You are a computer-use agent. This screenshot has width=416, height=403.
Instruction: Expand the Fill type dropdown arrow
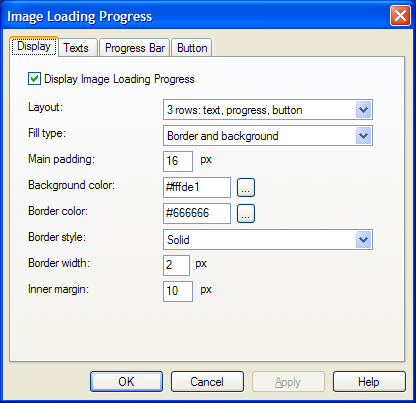[363, 136]
